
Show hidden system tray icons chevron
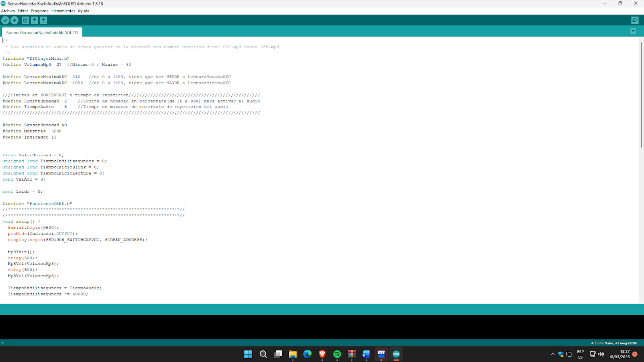pos(553,354)
